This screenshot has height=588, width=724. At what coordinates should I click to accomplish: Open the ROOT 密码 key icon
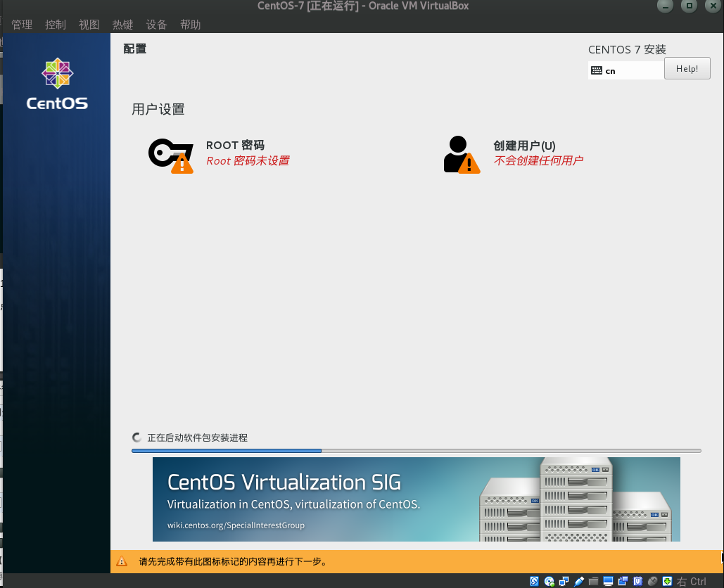click(x=171, y=155)
